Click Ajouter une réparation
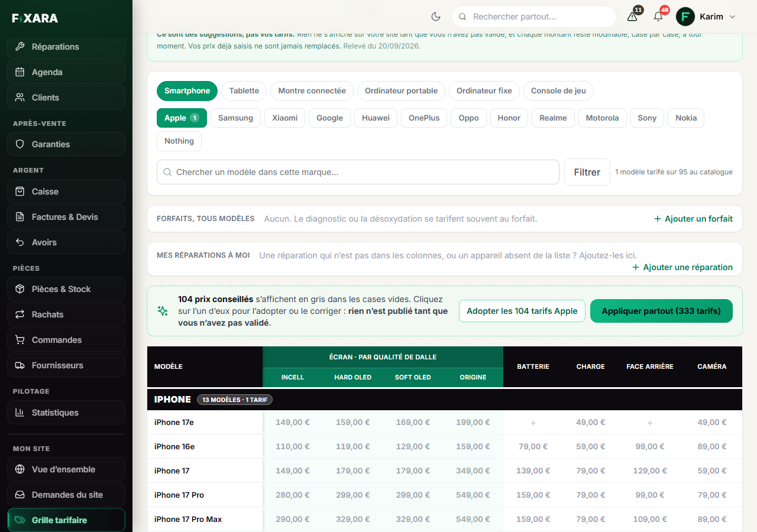Screen dimensions: 757x532 pos(682,267)
